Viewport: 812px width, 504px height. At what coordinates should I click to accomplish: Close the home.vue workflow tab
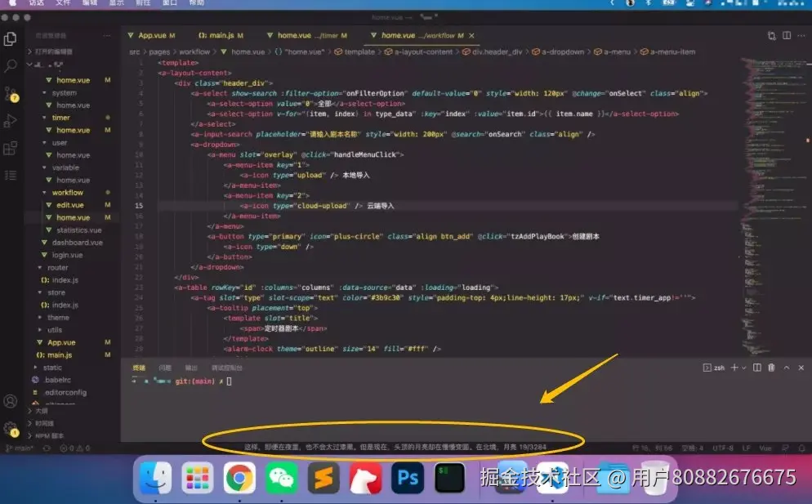[471, 36]
